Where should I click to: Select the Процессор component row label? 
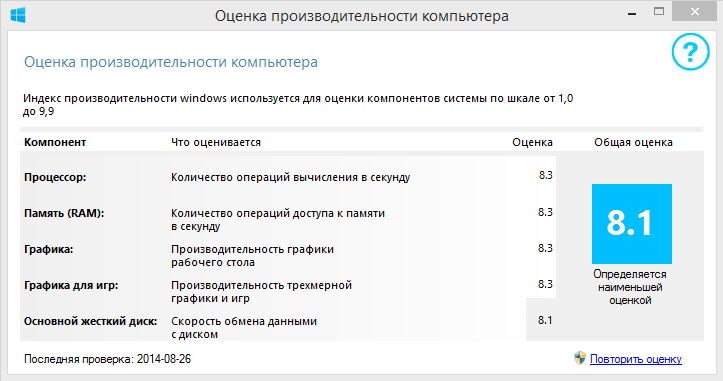pyautogui.click(x=55, y=177)
